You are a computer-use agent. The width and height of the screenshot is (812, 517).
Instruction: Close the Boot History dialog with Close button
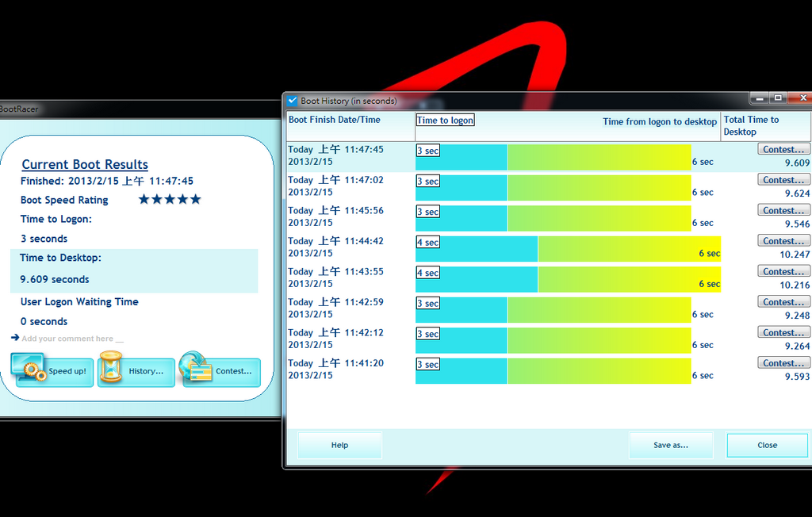767,445
